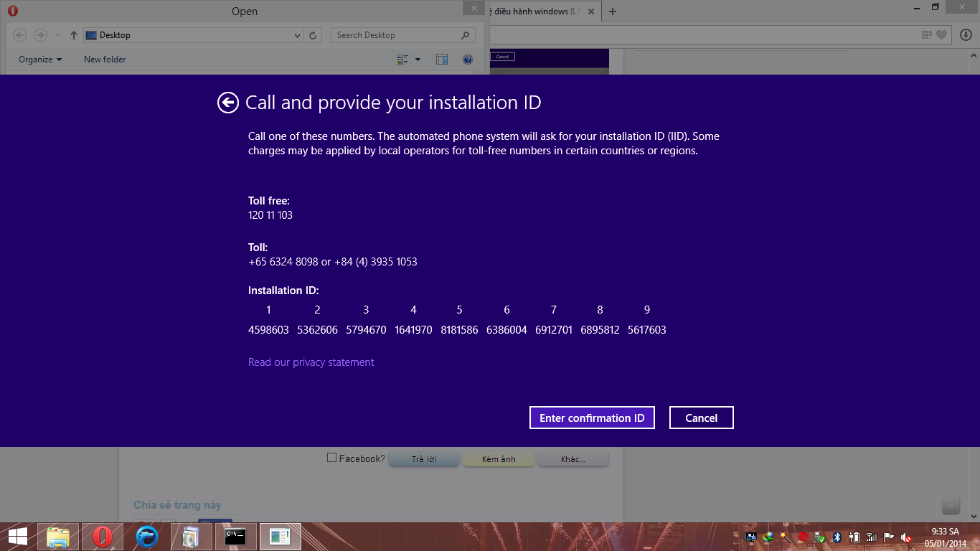The height and width of the screenshot is (551, 980).
Task: Toggle the preview pane icon
Action: (x=442, y=60)
